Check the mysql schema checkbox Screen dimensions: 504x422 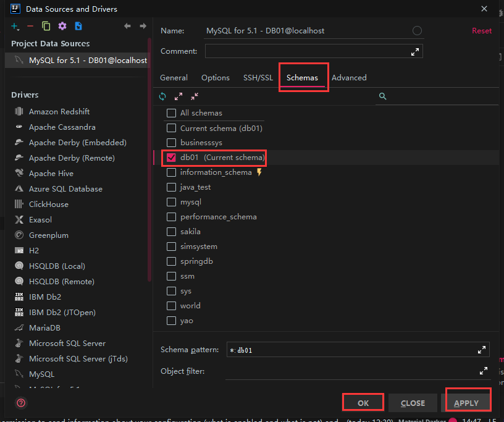click(171, 202)
